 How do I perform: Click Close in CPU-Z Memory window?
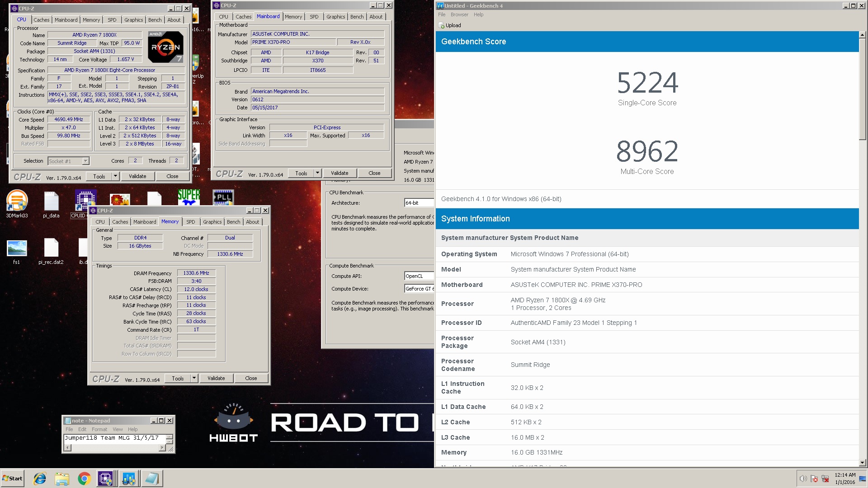click(x=251, y=378)
